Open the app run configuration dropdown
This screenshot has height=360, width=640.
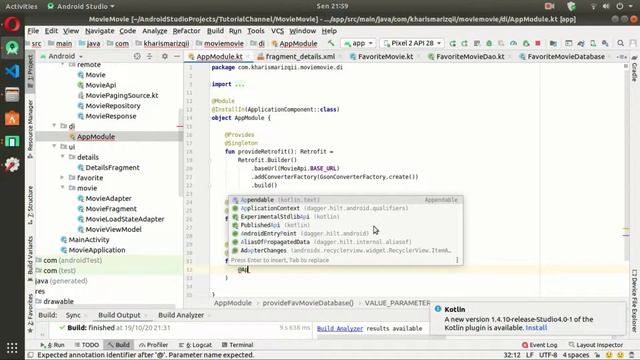358,43
